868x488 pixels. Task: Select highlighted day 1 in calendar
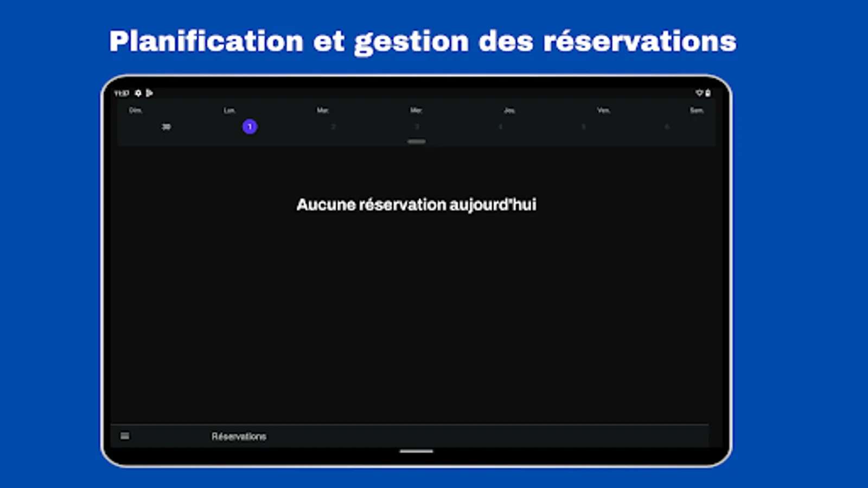[250, 127]
